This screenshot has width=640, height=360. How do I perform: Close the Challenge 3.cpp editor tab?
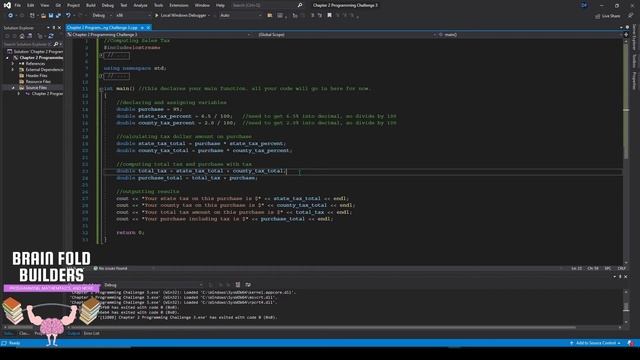pyautogui.click(x=148, y=27)
